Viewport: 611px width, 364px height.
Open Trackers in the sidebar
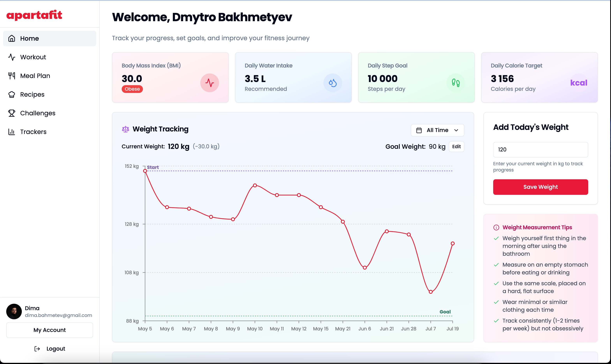33,132
